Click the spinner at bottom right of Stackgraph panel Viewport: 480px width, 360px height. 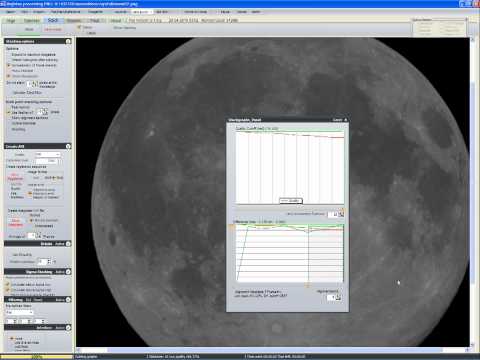tap(338, 297)
